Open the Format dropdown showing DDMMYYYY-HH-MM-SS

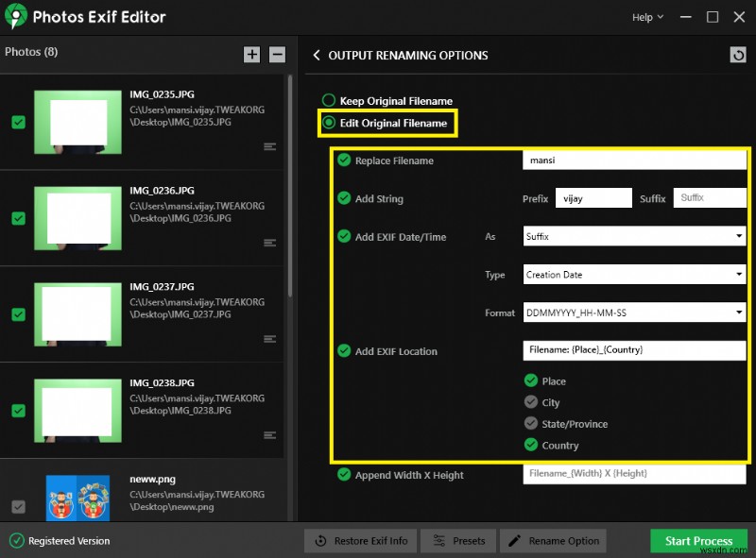(634, 313)
